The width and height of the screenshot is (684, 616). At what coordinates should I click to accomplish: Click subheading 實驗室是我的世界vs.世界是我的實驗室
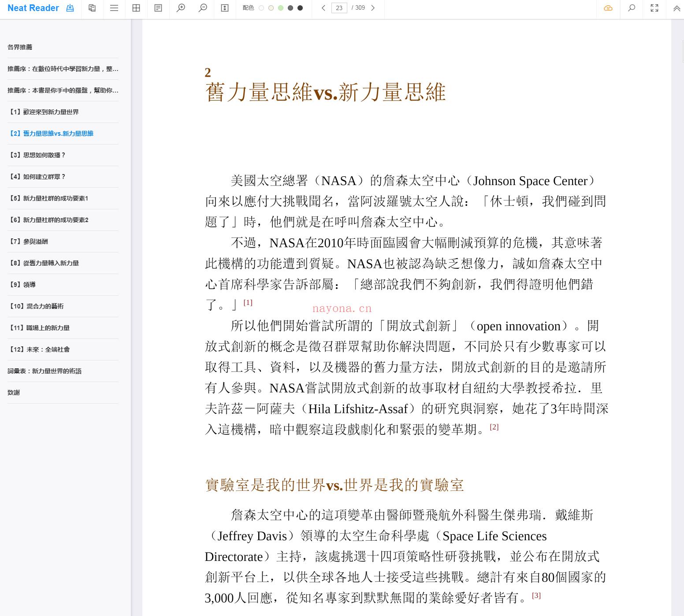(335, 485)
